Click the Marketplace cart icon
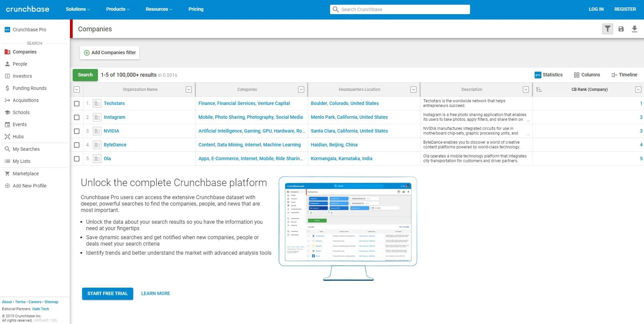This screenshot has width=644, height=324. click(x=7, y=174)
